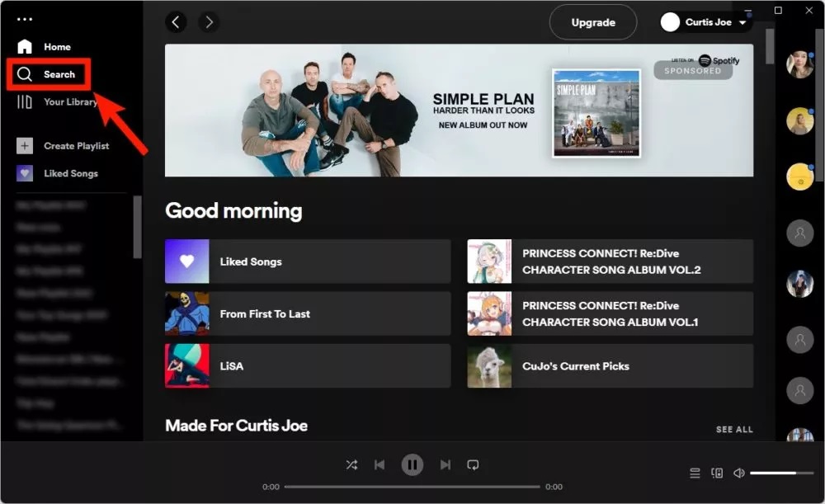The height and width of the screenshot is (504, 825).
Task: Click the back navigation arrow
Action: tap(176, 22)
